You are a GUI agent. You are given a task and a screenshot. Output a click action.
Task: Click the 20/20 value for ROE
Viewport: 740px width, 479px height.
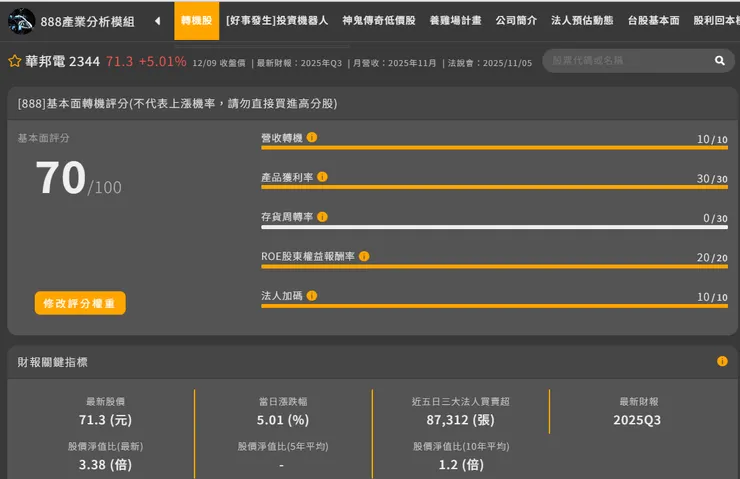(x=712, y=258)
